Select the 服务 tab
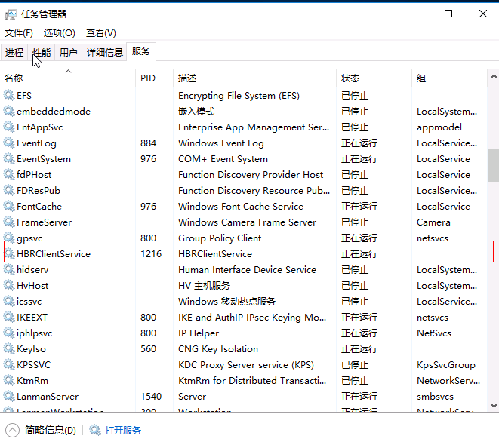The width and height of the screenshot is (499, 448). 141,51
